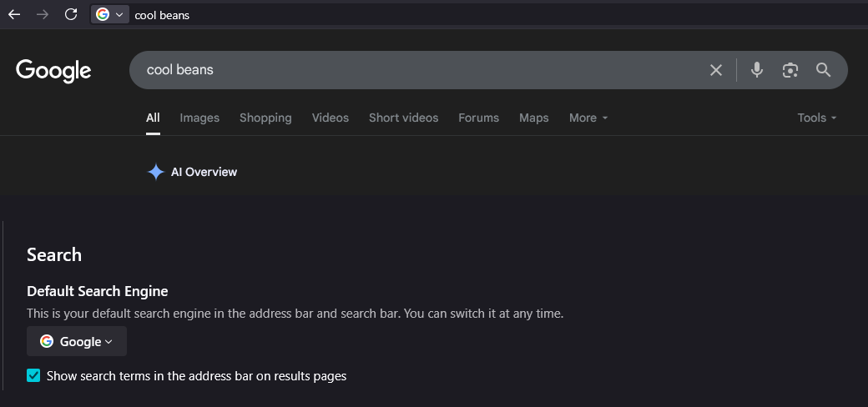Viewport: 868px width, 407px height.
Task: Reload the page with the refresh icon
Action: pyautogui.click(x=71, y=14)
